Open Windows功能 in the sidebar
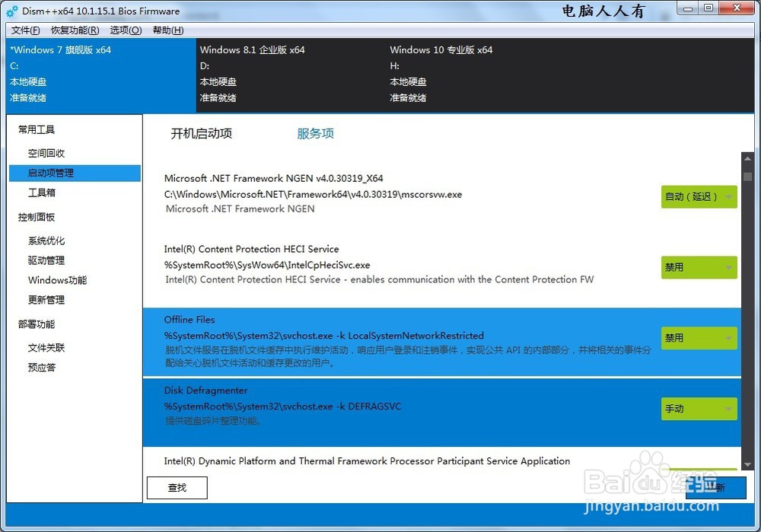Image resolution: width=761 pixels, height=532 pixels. click(x=57, y=280)
